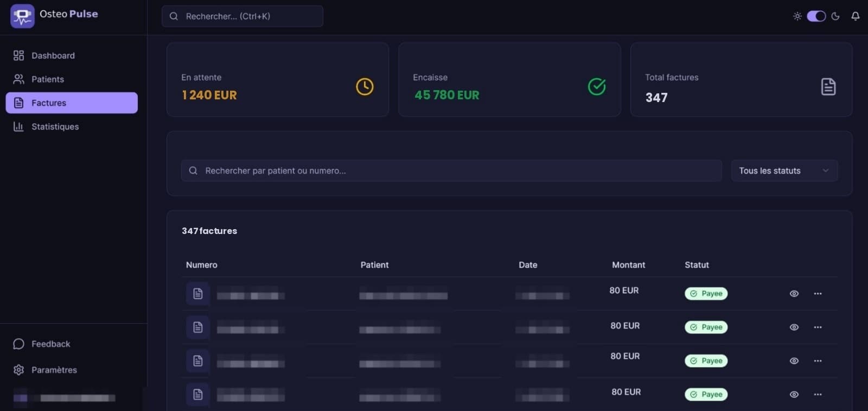Click the clock icon on En attente card
This screenshot has height=411, width=868.
point(365,87)
